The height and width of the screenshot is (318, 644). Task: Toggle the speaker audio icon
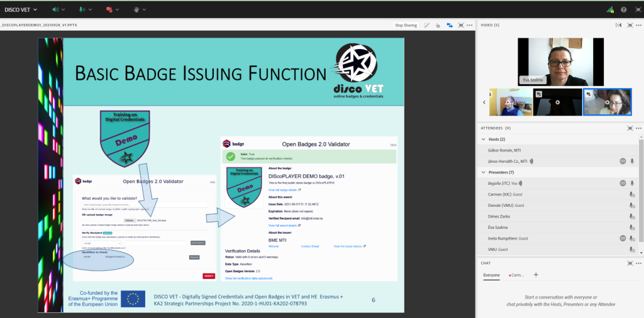[55, 9]
